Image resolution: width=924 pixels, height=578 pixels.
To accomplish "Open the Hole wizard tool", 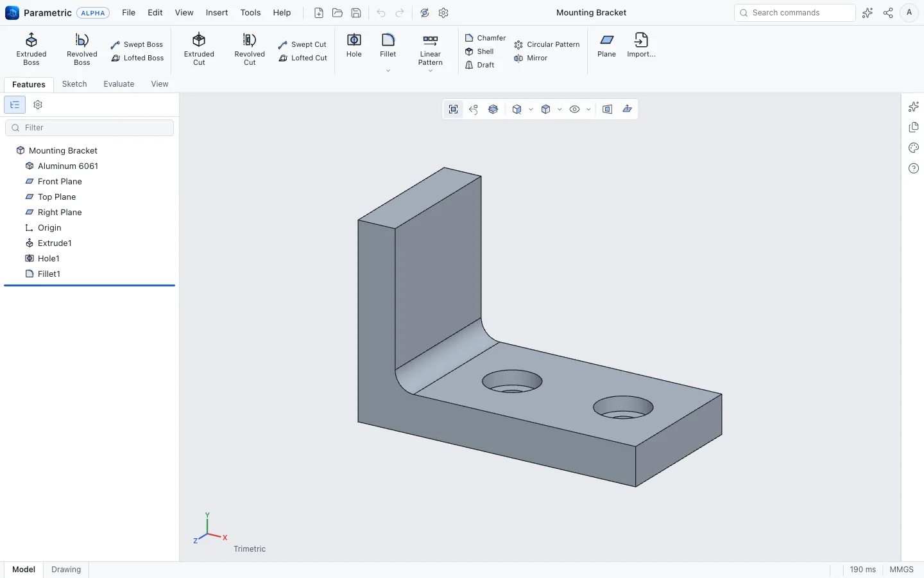I will (354, 45).
